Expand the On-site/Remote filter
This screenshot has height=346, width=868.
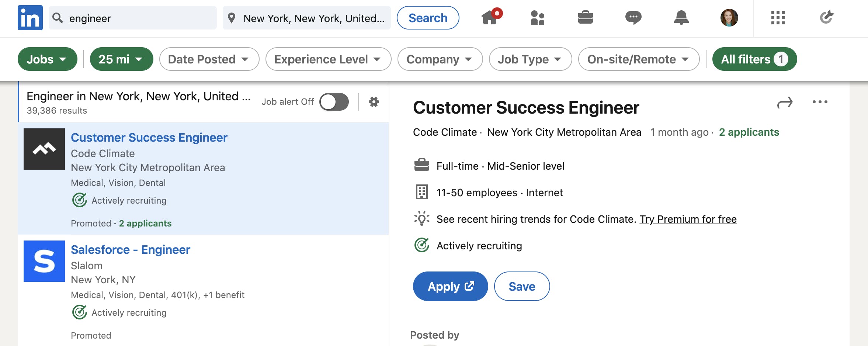(x=638, y=59)
